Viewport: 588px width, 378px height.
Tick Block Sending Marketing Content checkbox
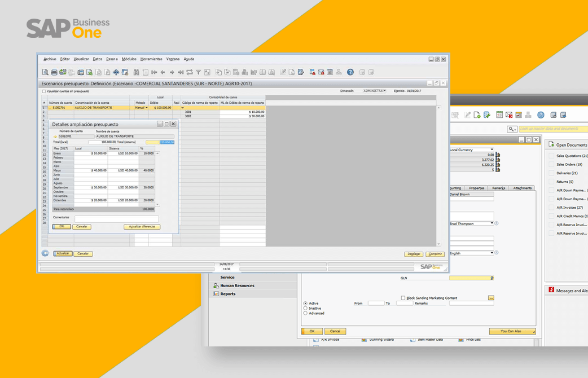(x=403, y=298)
